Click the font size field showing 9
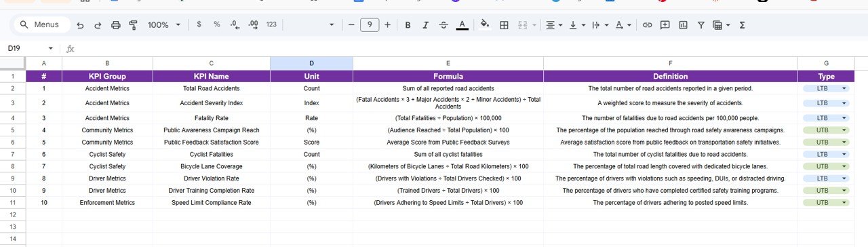 [370, 25]
